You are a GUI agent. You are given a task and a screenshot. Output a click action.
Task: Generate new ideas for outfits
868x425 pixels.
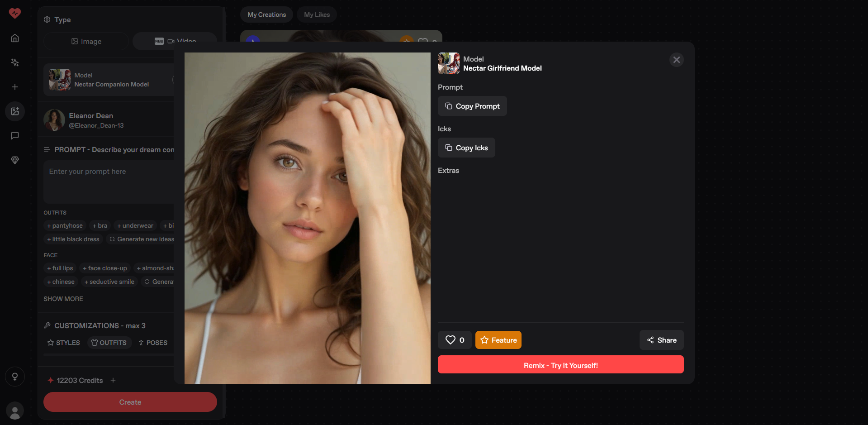pos(141,239)
